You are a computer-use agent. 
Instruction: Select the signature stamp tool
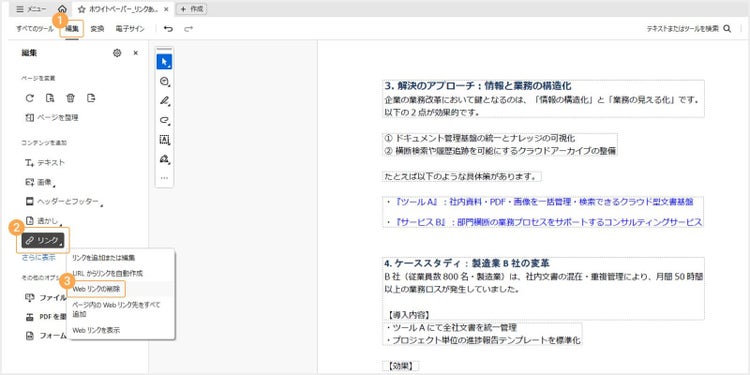click(165, 159)
